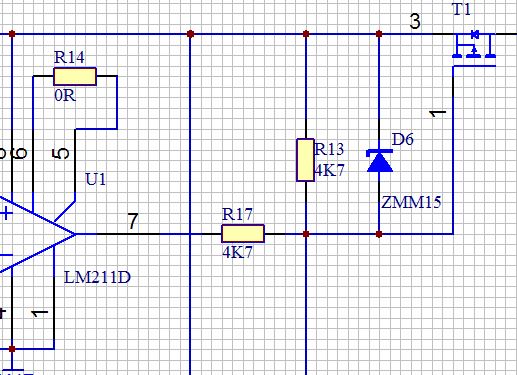Select the R17 resistor body
517x375 pixels.
pos(243,233)
